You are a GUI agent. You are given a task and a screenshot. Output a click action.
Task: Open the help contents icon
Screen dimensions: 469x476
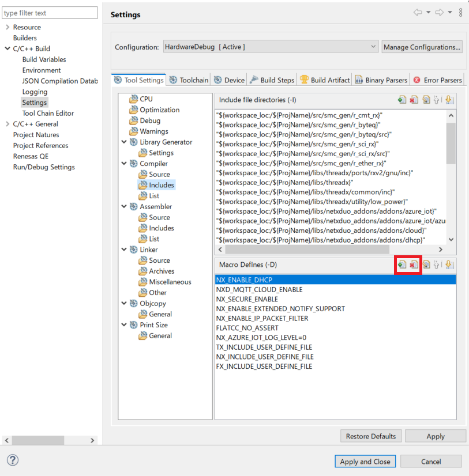tap(12, 460)
